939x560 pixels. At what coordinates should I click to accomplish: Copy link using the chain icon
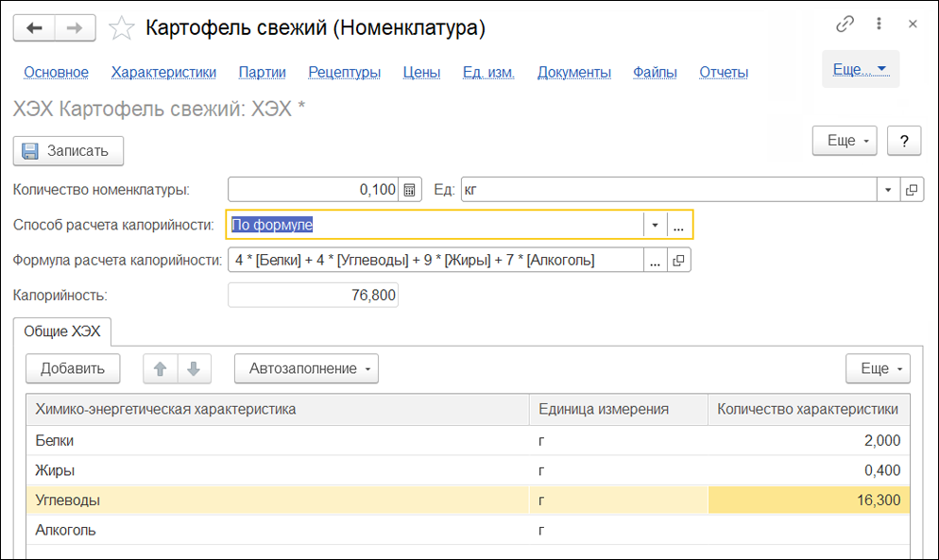point(845,25)
